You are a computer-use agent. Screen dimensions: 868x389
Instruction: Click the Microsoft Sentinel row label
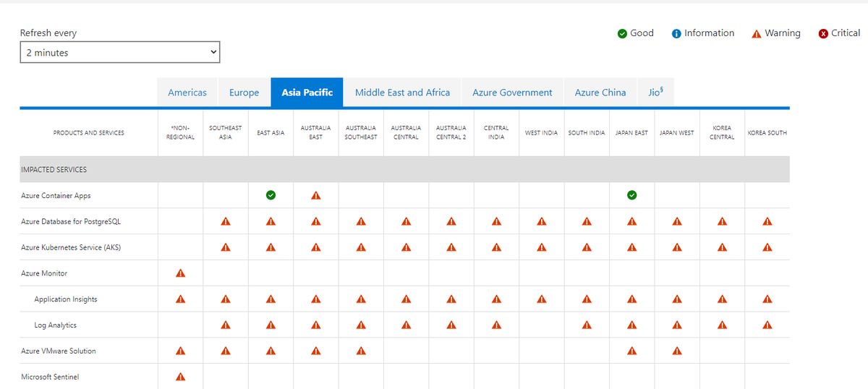tap(50, 377)
